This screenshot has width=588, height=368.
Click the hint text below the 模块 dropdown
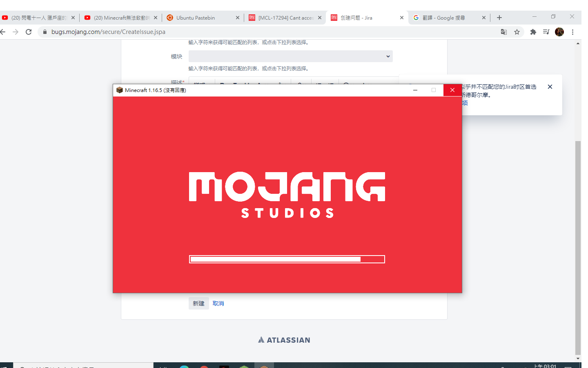(x=249, y=69)
